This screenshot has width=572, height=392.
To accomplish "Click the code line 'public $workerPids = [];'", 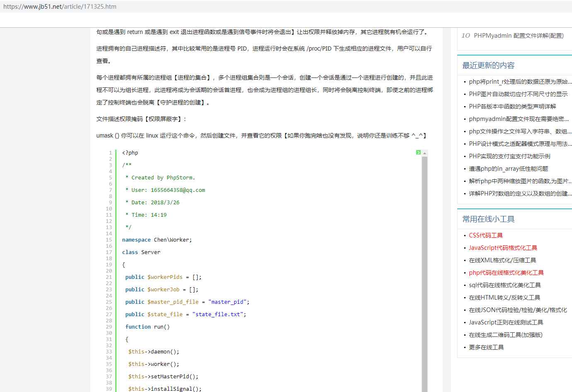I will tap(163, 277).
